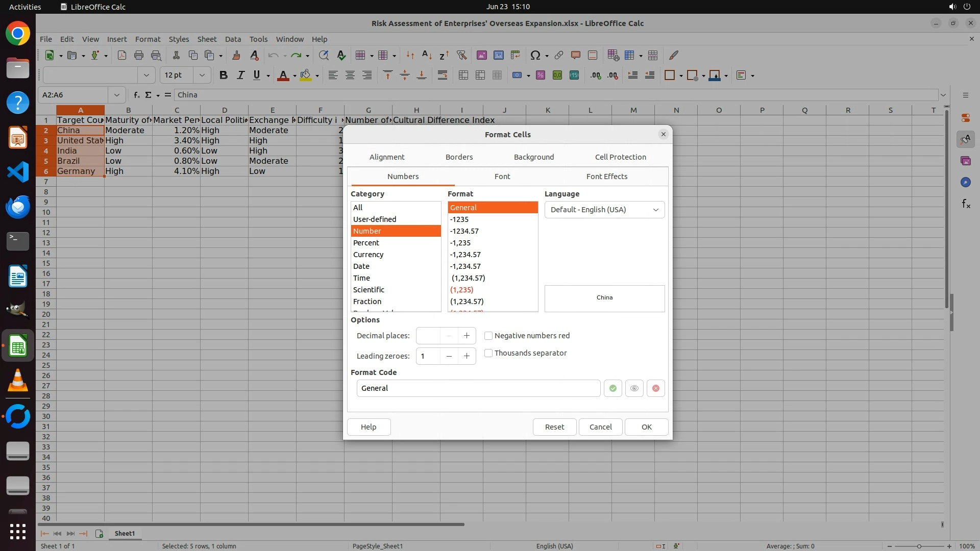
Task: Click the green checkmark beside Format Code
Action: tap(612, 388)
